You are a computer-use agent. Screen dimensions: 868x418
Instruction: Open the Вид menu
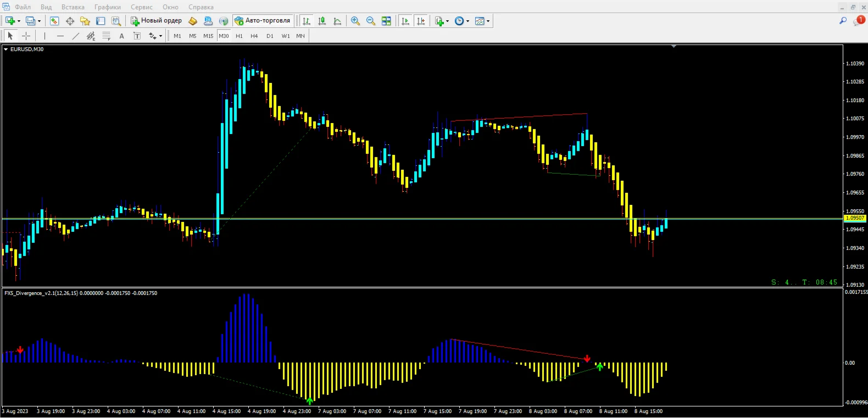click(46, 7)
